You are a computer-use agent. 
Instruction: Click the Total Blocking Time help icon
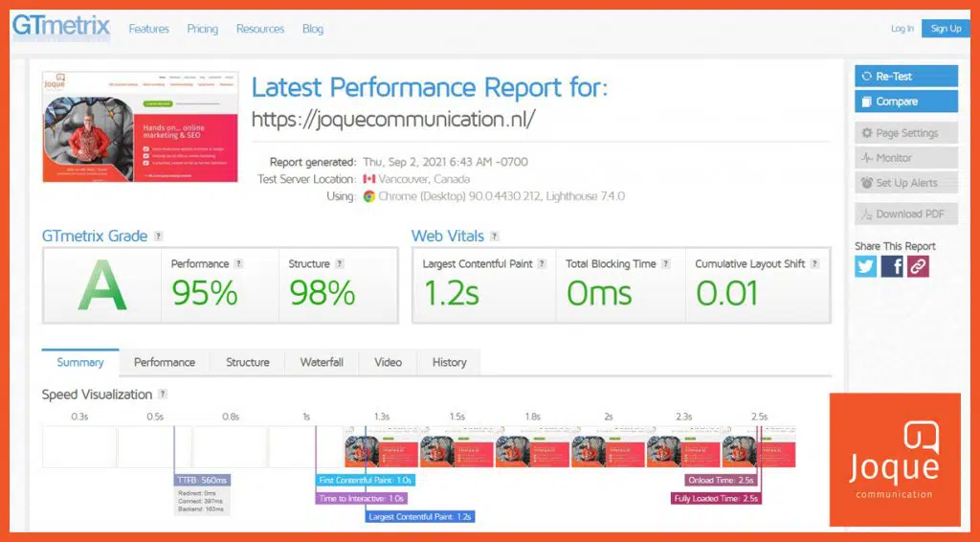pos(666,263)
